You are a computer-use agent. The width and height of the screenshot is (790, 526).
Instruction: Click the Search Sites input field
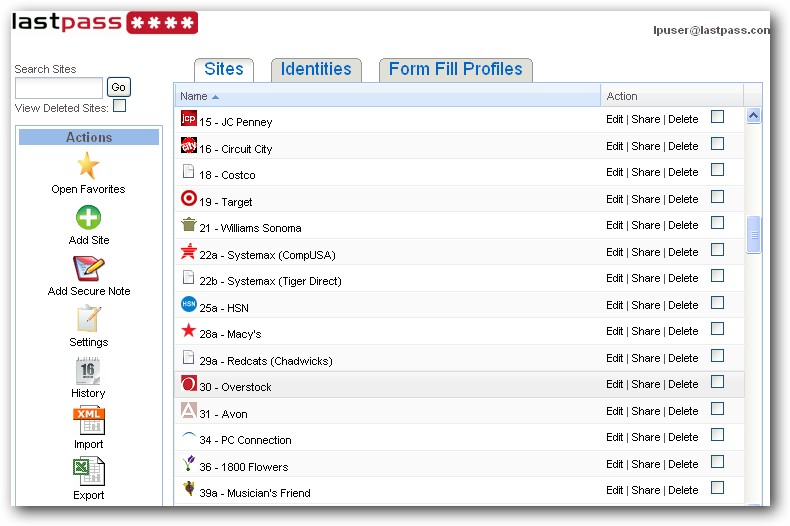[59, 88]
